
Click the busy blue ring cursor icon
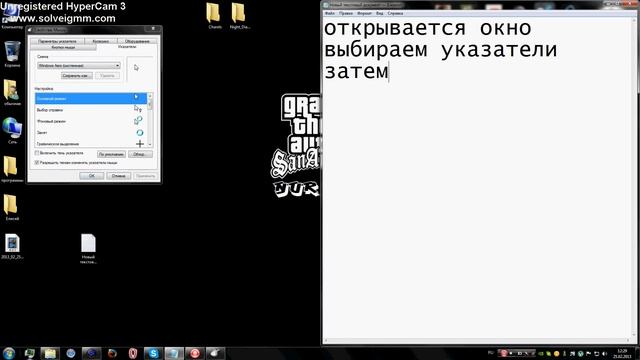140,133
